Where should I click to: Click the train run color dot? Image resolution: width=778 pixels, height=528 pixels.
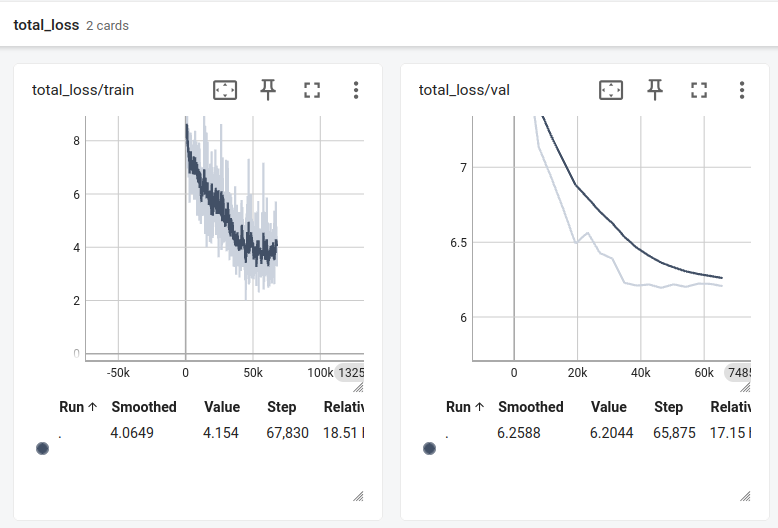click(43, 449)
